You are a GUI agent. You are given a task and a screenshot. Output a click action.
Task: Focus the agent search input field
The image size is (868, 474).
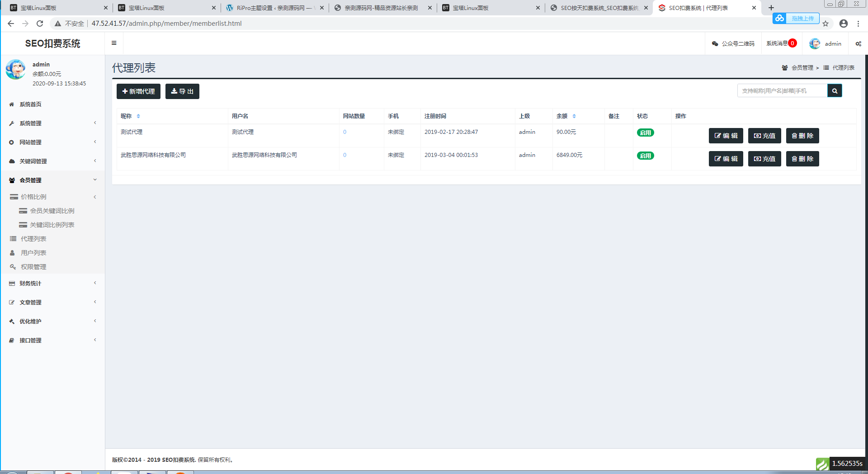[783, 91]
